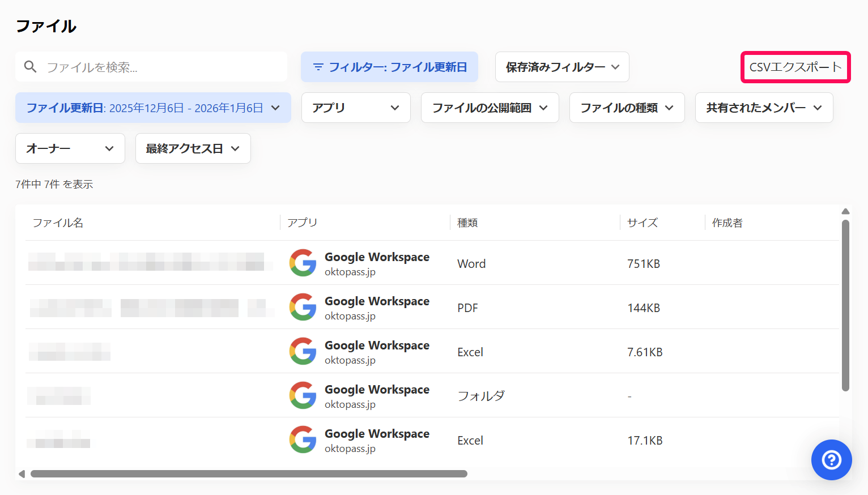Image resolution: width=868 pixels, height=495 pixels.
Task: Click the ファイル名 column header
Action: 58,223
